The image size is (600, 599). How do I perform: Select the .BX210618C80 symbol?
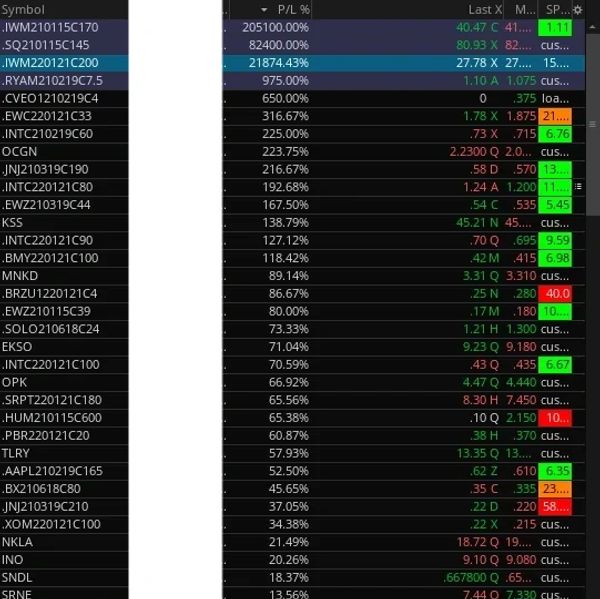41,488
